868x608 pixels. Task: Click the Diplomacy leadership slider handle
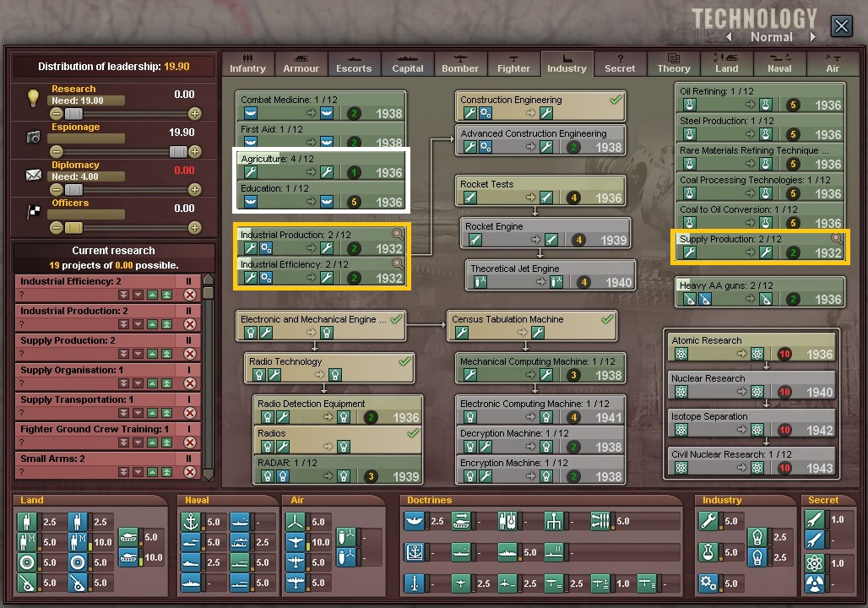pos(73,189)
